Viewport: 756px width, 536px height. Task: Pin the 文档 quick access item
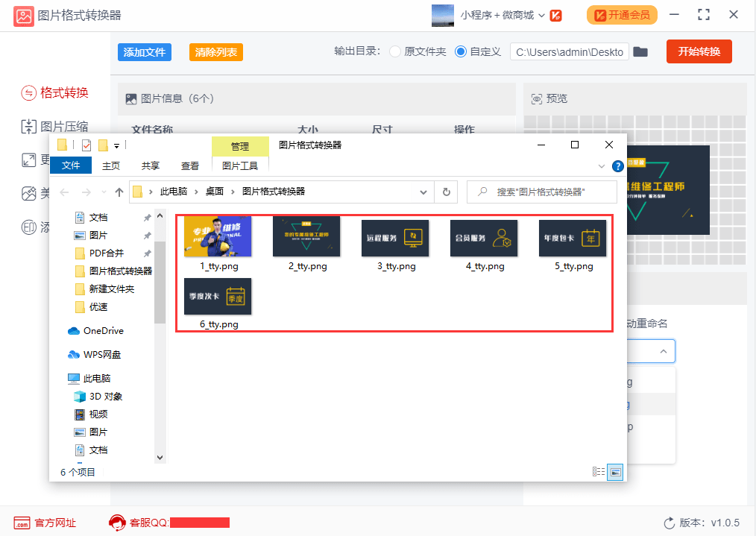click(x=146, y=217)
